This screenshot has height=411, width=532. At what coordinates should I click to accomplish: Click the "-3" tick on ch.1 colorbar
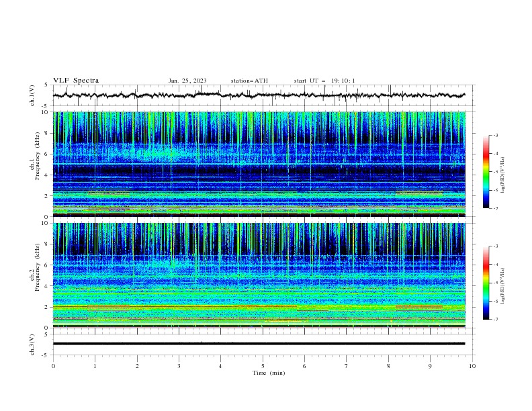pos(495,135)
